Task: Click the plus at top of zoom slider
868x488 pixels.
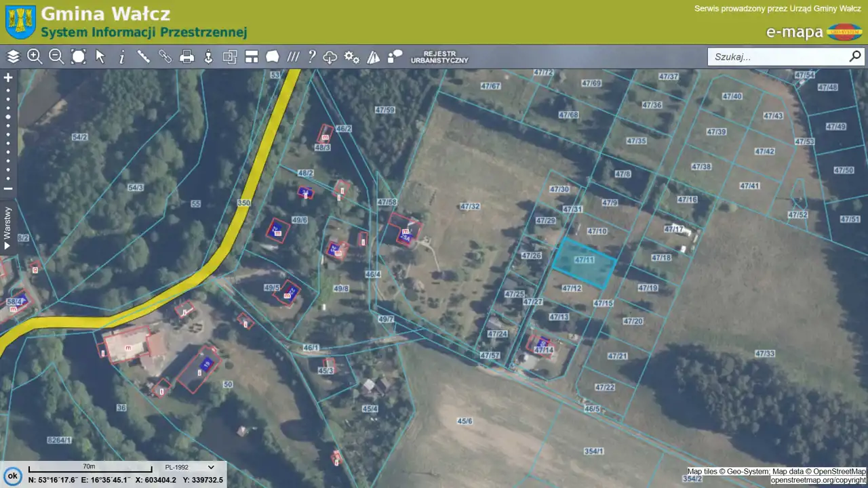Action: [x=8, y=77]
